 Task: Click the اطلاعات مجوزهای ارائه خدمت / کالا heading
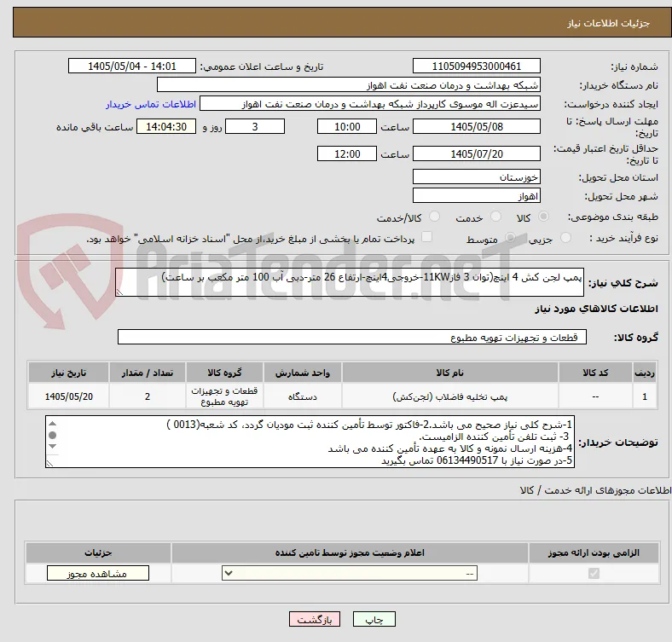[595, 490]
